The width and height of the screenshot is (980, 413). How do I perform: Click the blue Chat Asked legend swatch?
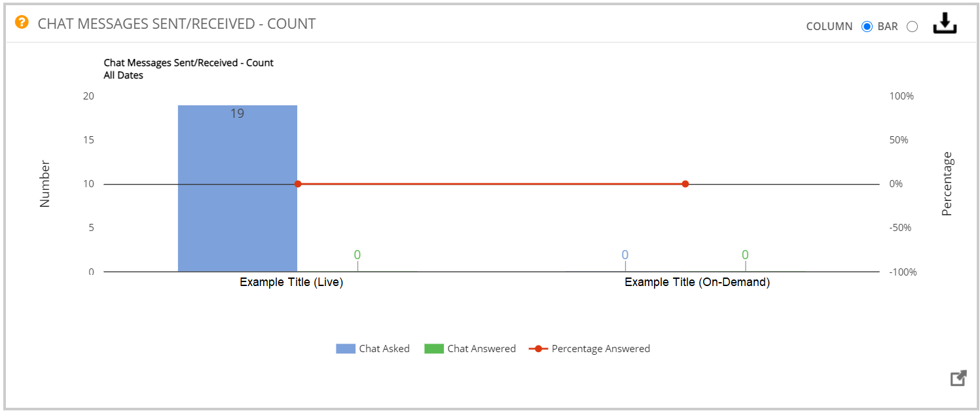[x=346, y=349]
